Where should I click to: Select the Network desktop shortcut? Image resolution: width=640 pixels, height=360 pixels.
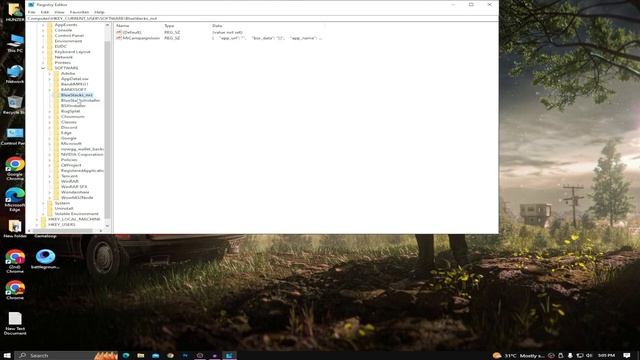[15, 74]
